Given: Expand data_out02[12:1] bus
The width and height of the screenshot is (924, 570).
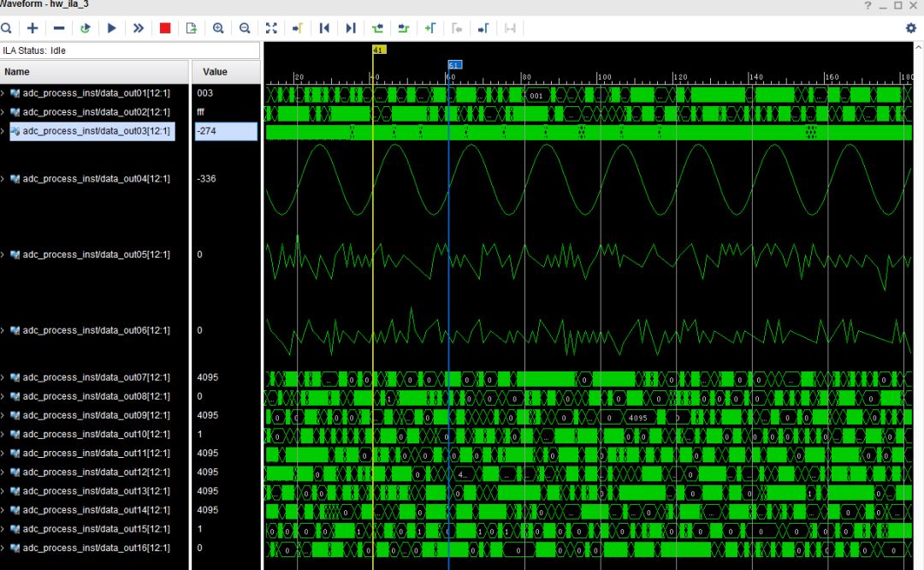Looking at the screenshot, I should click(x=3, y=112).
